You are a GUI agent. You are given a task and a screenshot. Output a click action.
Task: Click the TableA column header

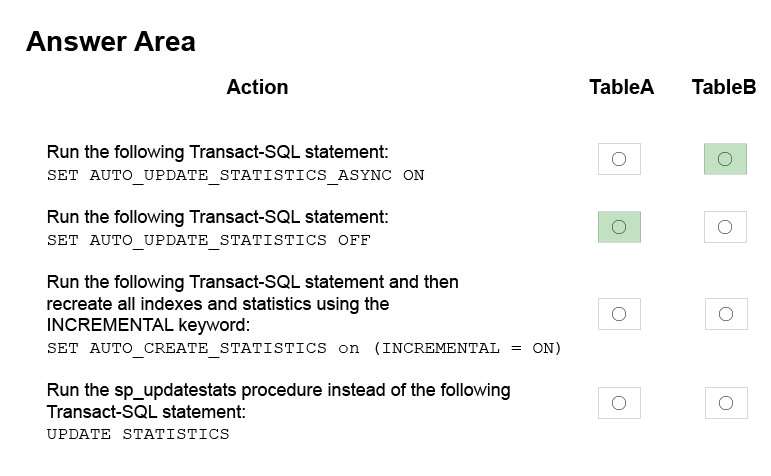(622, 87)
